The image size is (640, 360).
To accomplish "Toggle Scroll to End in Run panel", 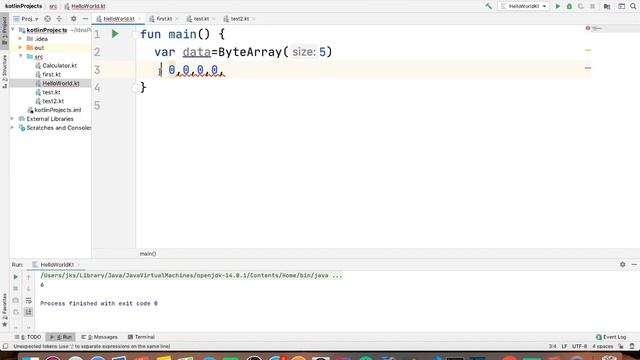I will click(28, 312).
